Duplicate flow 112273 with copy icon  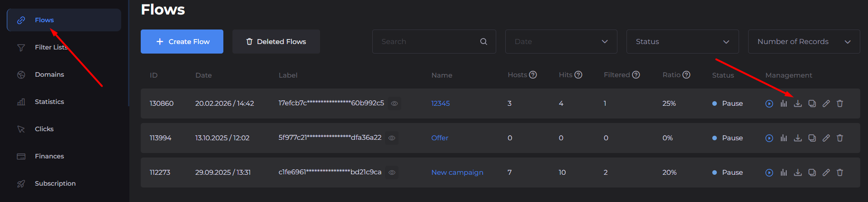click(812, 172)
